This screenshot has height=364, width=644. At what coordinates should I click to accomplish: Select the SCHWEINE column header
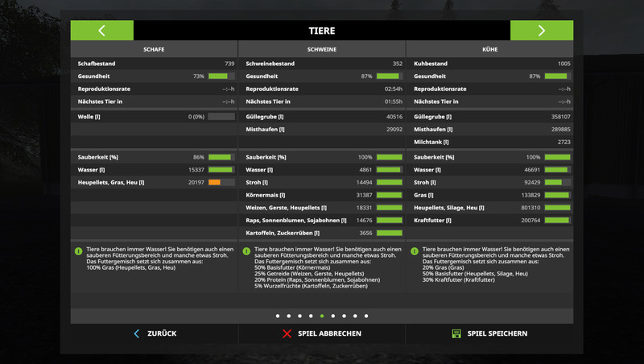[322, 49]
